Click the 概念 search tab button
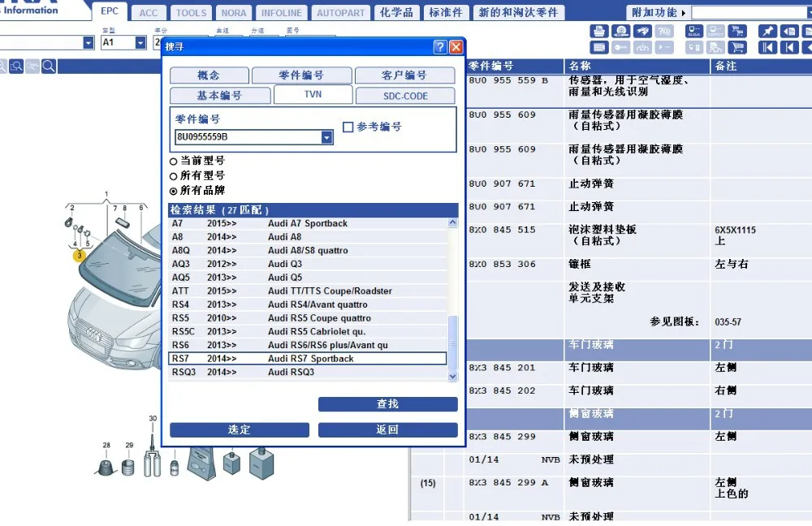 click(209, 75)
